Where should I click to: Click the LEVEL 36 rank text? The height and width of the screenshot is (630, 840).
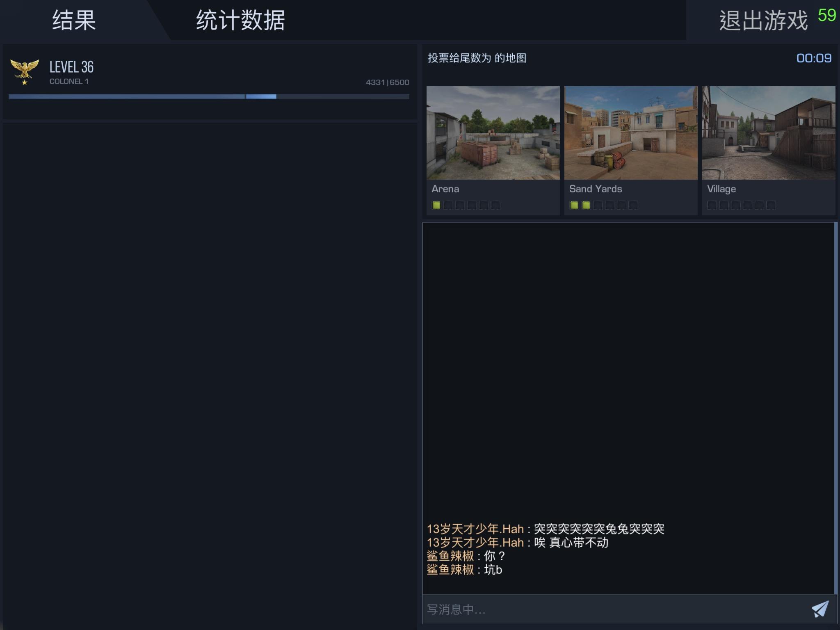pyautogui.click(x=71, y=67)
